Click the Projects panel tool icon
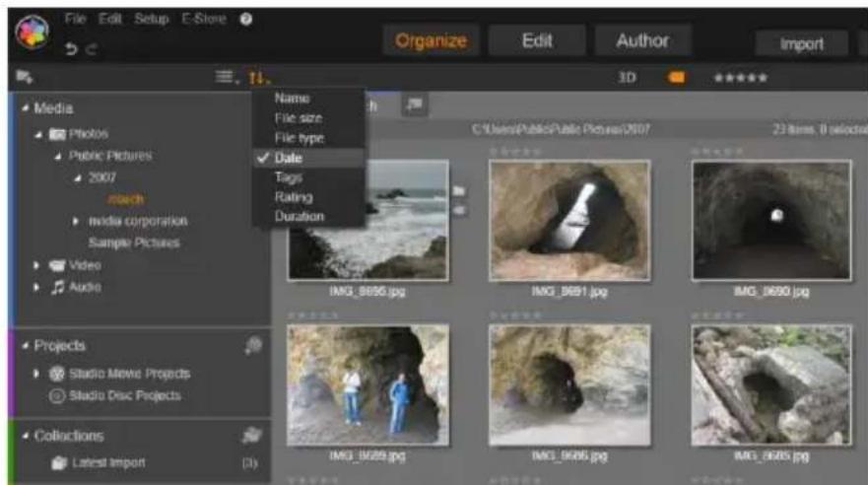 tap(253, 345)
